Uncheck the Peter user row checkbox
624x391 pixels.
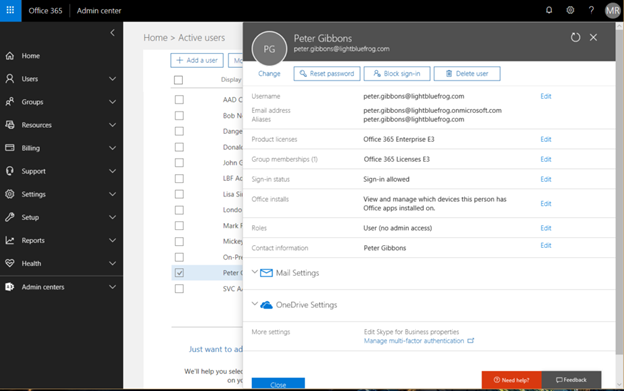(179, 273)
